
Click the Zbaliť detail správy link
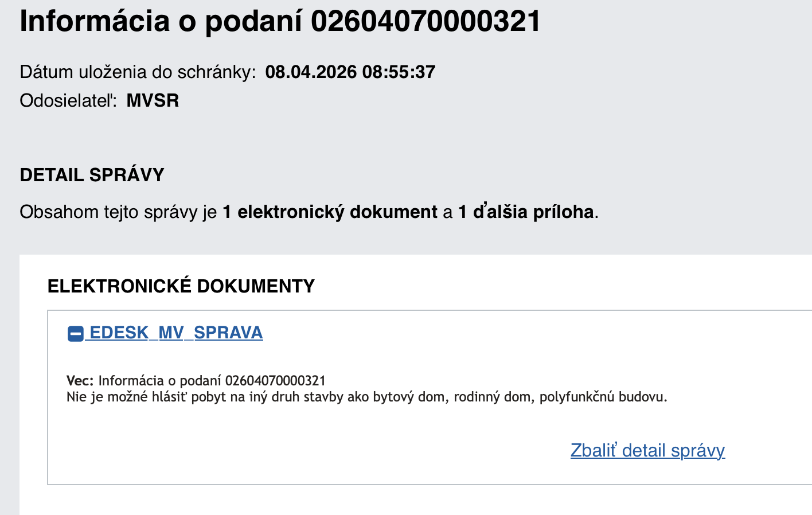[647, 450]
